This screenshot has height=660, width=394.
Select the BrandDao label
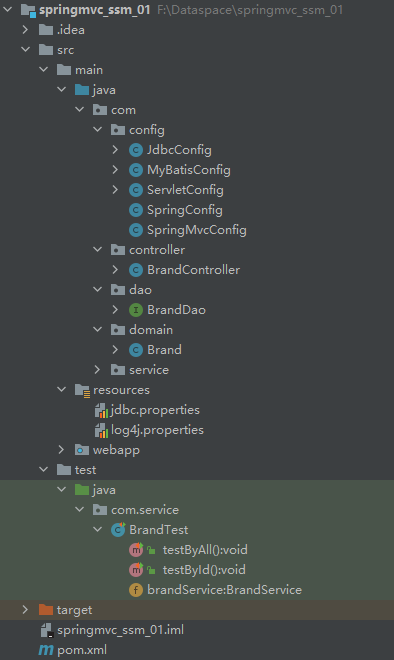(176, 310)
